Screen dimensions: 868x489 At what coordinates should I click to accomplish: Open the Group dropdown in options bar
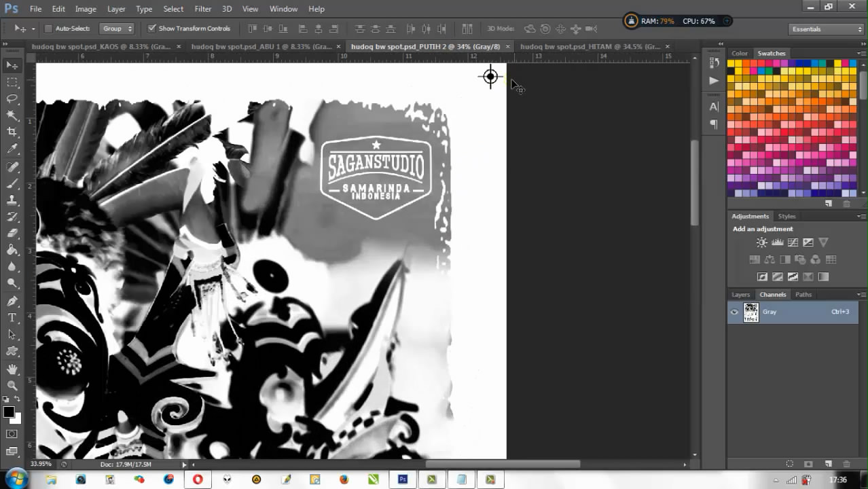click(x=117, y=29)
